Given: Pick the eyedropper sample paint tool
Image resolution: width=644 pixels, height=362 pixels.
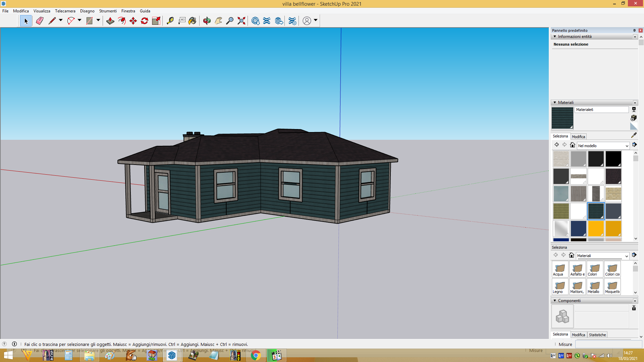Looking at the screenshot, I should coord(634,135).
